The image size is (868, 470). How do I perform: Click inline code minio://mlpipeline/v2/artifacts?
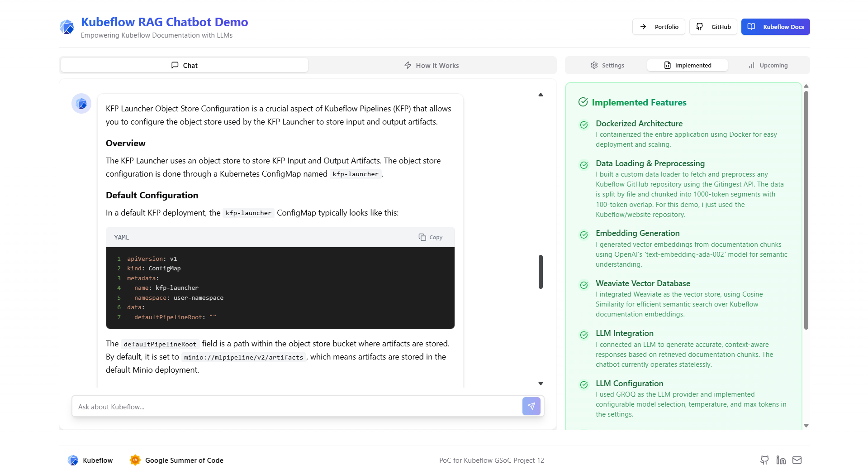pos(243,357)
